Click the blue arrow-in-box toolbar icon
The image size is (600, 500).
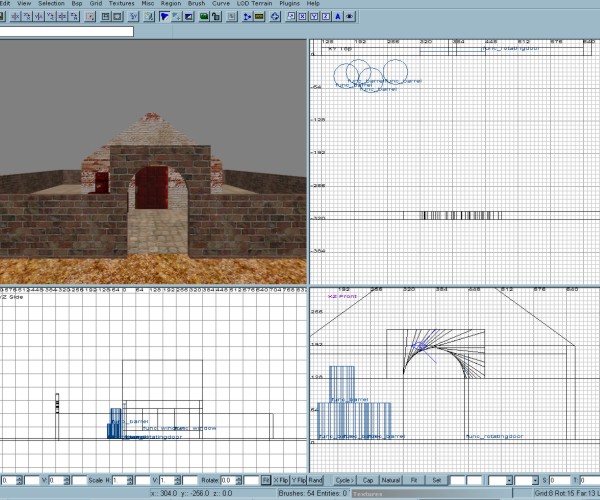point(291,16)
